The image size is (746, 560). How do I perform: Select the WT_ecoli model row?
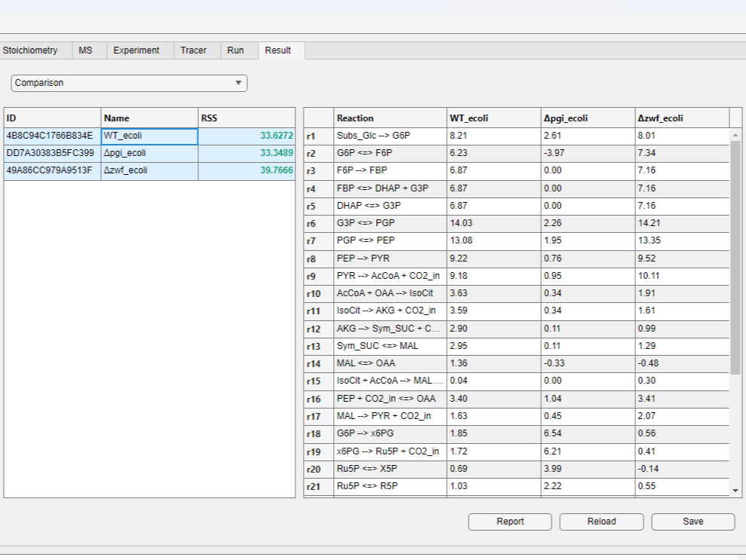coord(148,136)
